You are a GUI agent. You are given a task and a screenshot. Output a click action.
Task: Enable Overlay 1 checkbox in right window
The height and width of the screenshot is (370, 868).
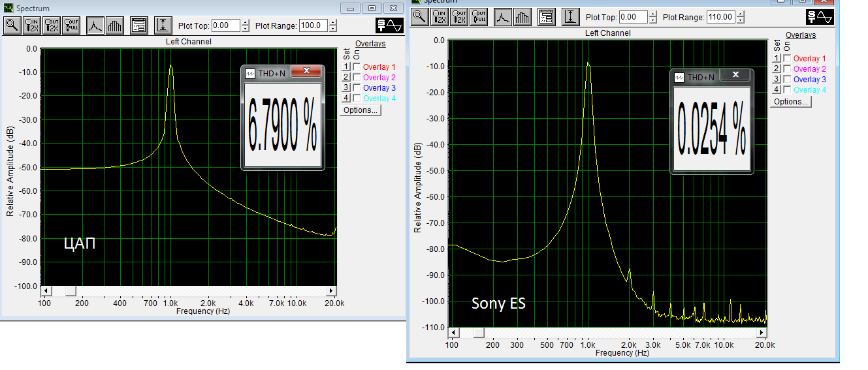(787, 59)
